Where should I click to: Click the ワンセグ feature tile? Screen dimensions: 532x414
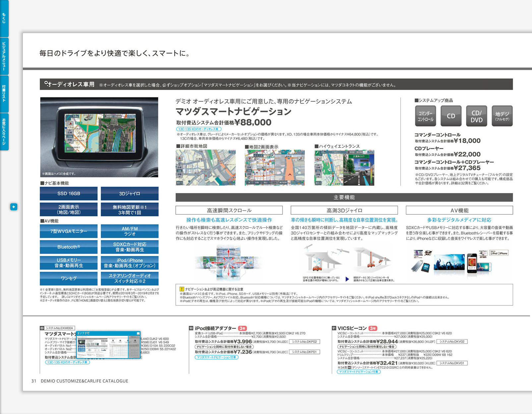69,279
